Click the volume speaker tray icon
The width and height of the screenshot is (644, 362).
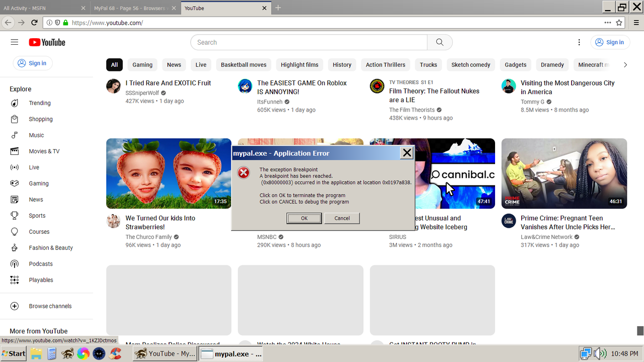(600, 353)
